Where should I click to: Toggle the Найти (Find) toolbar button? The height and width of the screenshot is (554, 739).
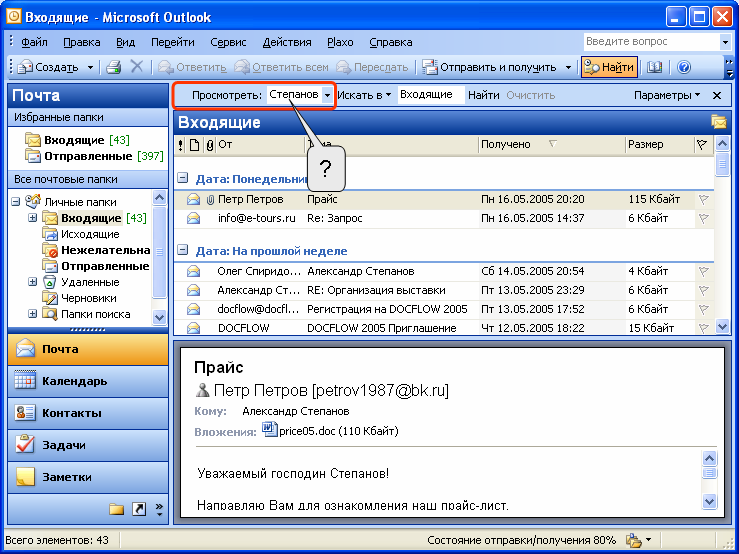pyautogui.click(x=609, y=67)
